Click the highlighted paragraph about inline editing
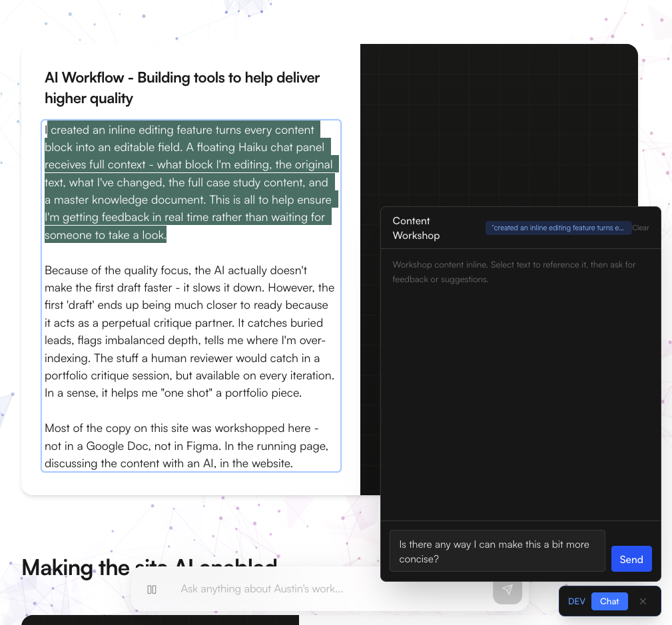672x625 pixels. (188, 182)
